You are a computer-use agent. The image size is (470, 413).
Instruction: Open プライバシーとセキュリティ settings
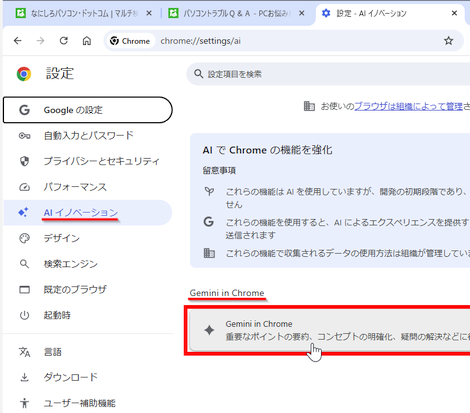(x=88, y=161)
